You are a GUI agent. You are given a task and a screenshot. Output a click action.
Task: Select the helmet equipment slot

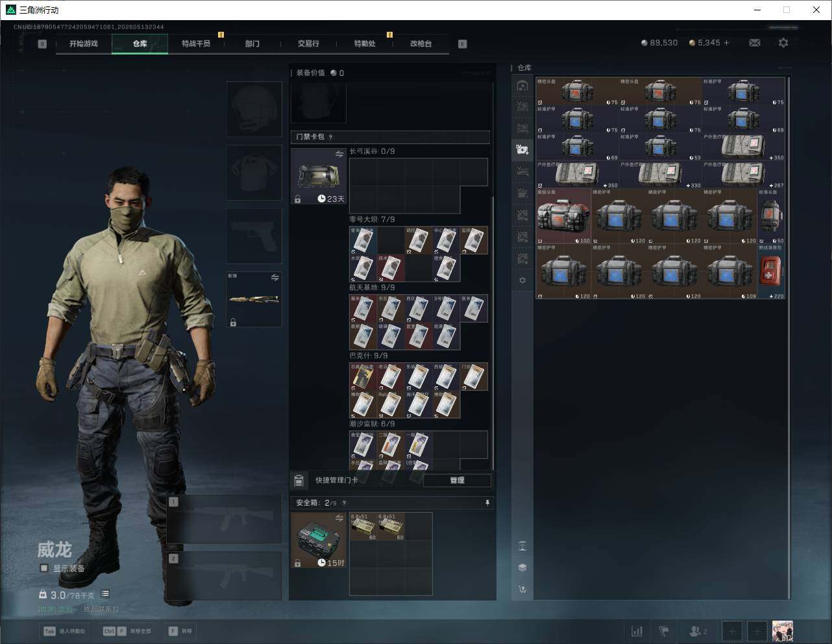[254, 108]
